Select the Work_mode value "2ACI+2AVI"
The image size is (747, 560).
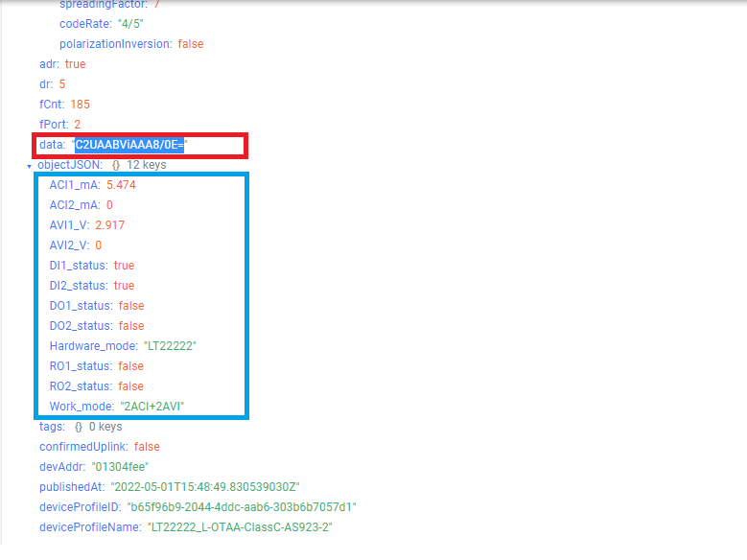(x=152, y=407)
